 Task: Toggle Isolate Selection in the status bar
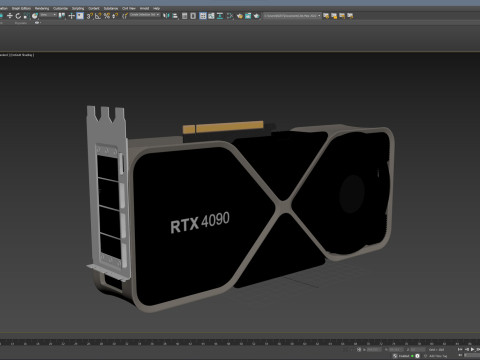click(x=359, y=350)
